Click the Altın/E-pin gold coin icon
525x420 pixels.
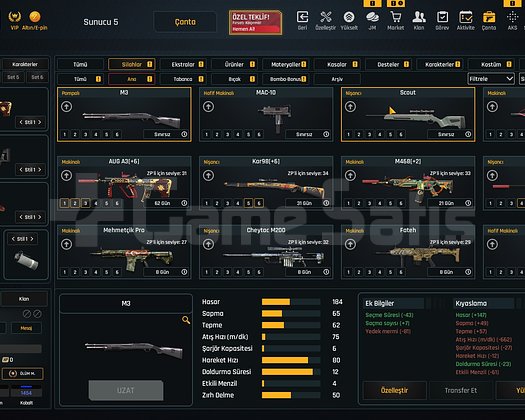coord(35,16)
